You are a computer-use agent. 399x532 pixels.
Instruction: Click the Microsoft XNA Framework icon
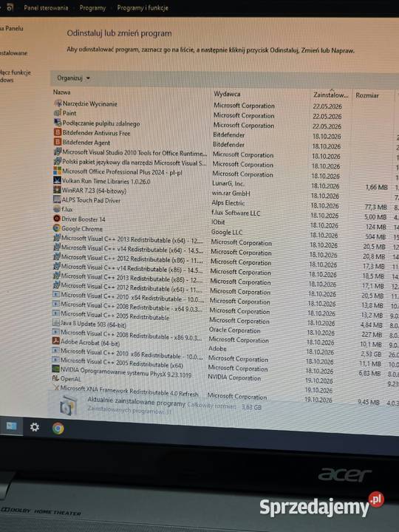(x=55, y=387)
